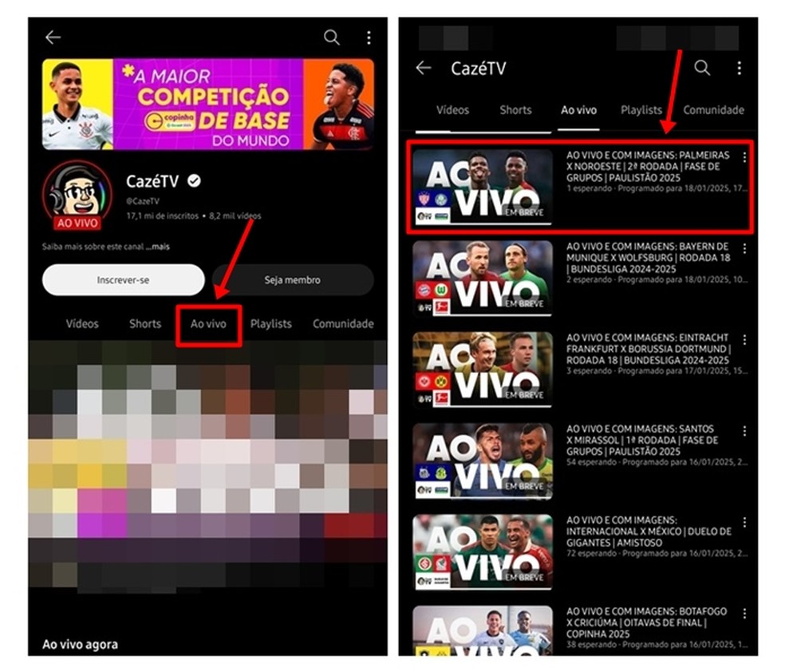
Task: Open Copinha competition channel banner
Action: coord(207,105)
